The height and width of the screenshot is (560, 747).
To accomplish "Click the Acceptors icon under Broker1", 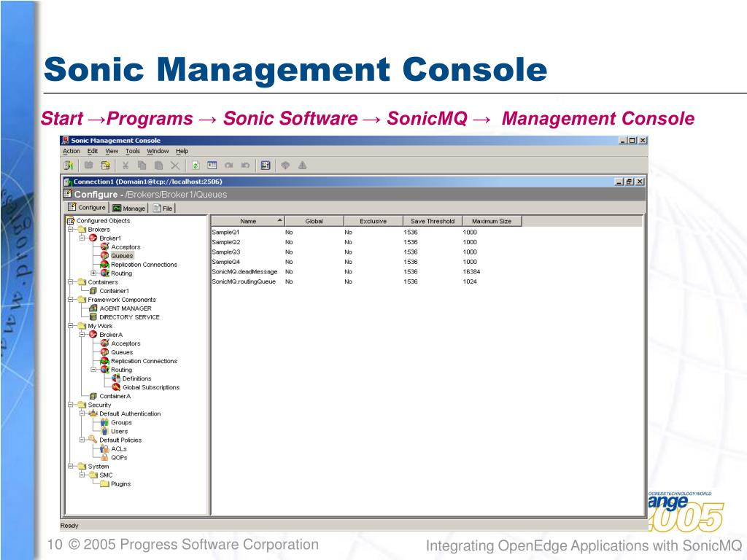I will (x=105, y=246).
